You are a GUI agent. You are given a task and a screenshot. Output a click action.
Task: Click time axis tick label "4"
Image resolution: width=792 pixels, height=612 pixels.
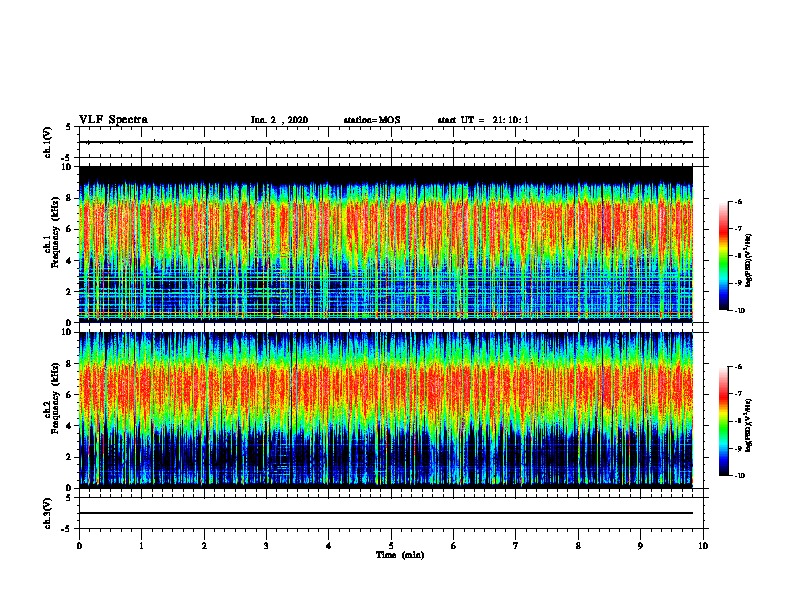[329, 546]
